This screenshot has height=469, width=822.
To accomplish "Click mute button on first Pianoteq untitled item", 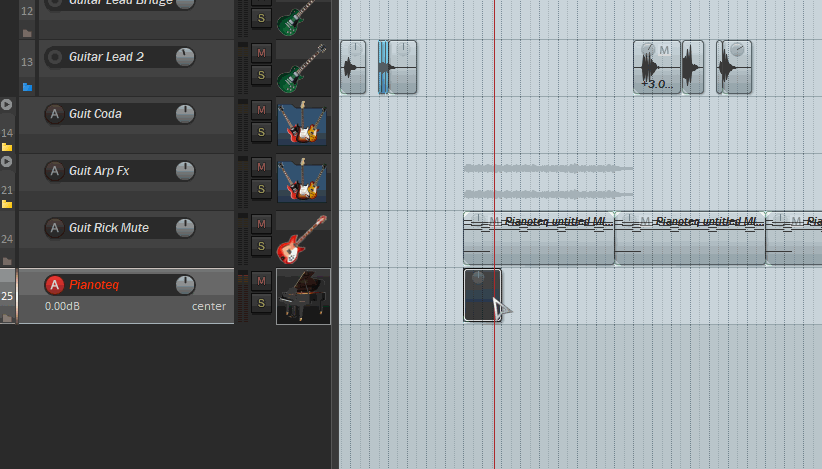I will coord(493,221).
